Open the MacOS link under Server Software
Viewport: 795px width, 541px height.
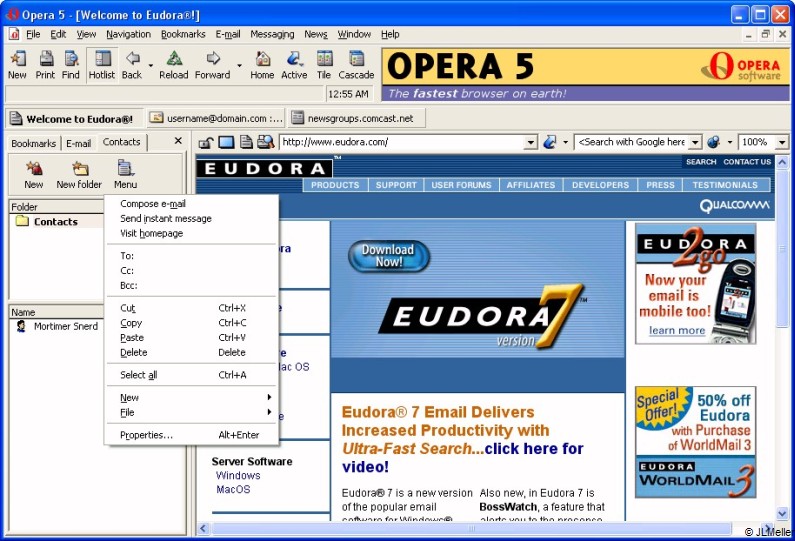(233, 489)
